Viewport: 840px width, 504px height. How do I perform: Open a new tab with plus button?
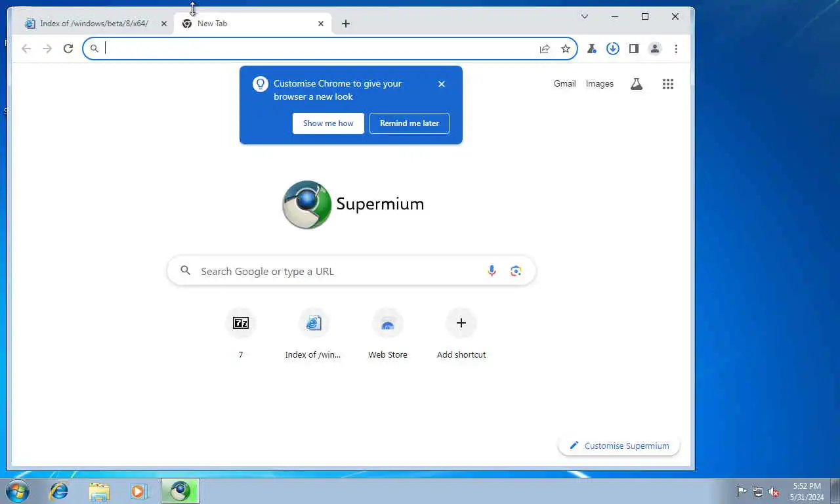346,24
